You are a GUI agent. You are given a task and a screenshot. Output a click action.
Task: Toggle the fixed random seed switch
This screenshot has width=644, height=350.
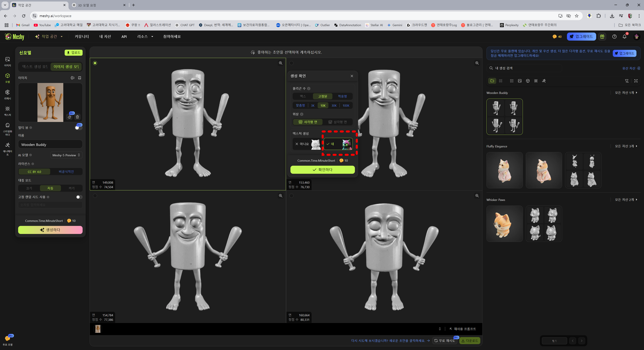click(79, 197)
